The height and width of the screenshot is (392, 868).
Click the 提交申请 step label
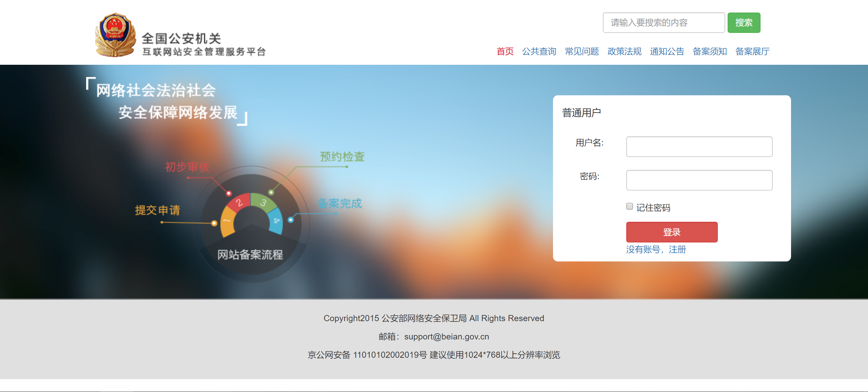tap(157, 210)
